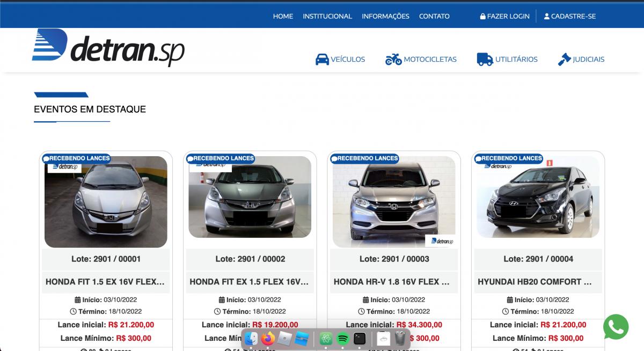644x351 pixels.
Task: Open the Judiciais category
Action: click(x=581, y=60)
